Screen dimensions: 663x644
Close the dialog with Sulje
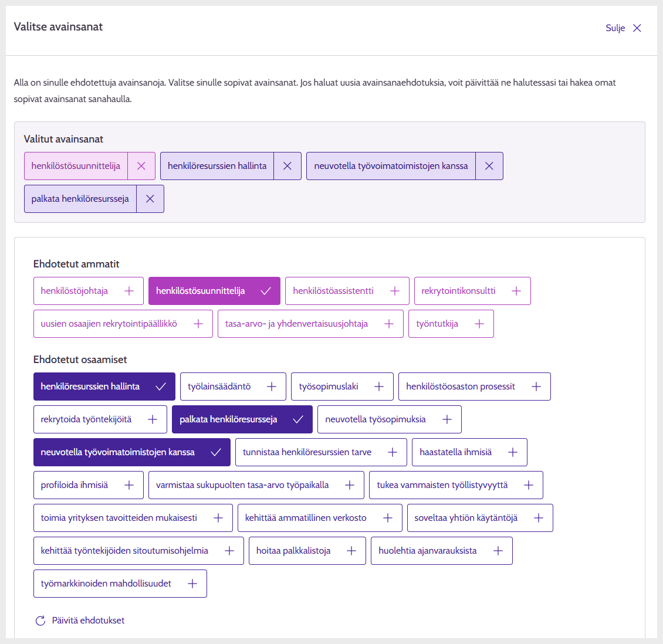pos(623,28)
